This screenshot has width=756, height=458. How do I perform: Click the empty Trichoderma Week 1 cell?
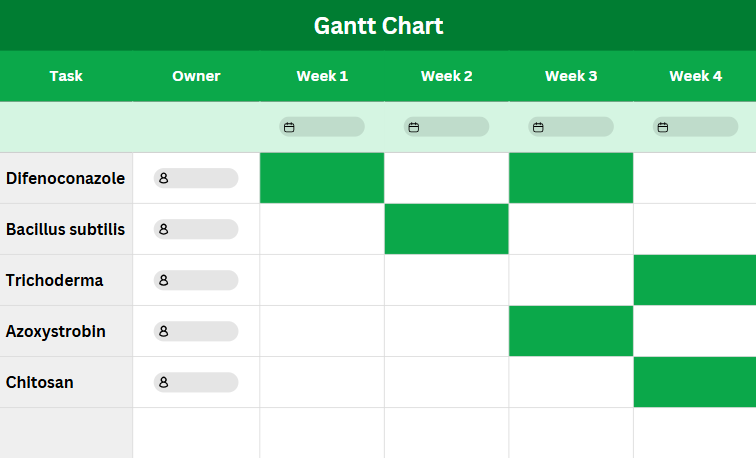click(x=322, y=280)
